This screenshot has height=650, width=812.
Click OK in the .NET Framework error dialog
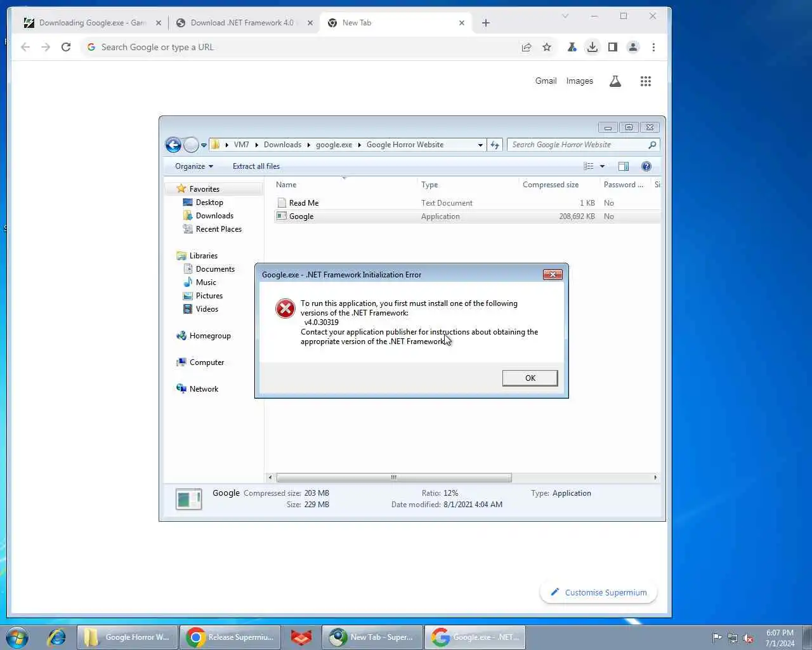click(x=530, y=378)
